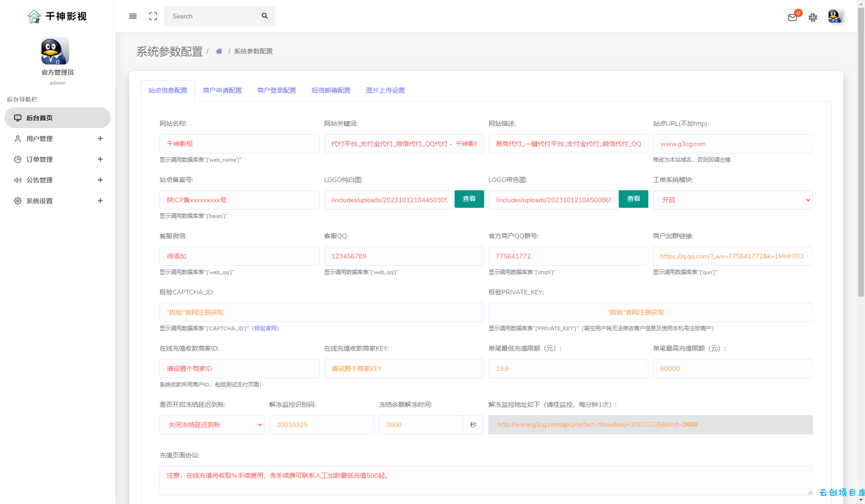Enter fullscreen with the expand icon
Viewport: 865px width, 504px height.
[x=153, y=16]
